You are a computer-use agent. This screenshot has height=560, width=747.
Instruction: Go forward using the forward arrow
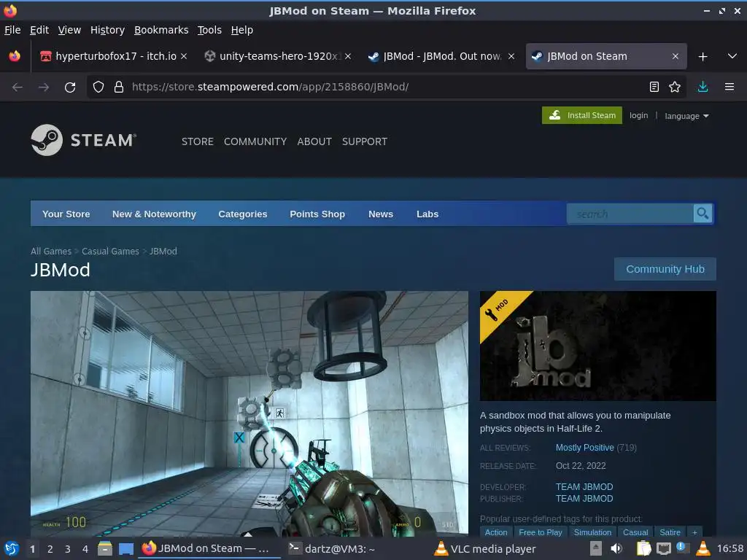tap(44, 87)
